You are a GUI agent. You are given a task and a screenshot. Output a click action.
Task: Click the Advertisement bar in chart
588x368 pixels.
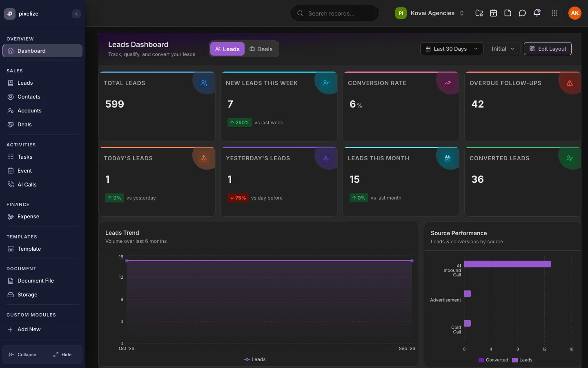pyautogui.click(x=468, y=294)
